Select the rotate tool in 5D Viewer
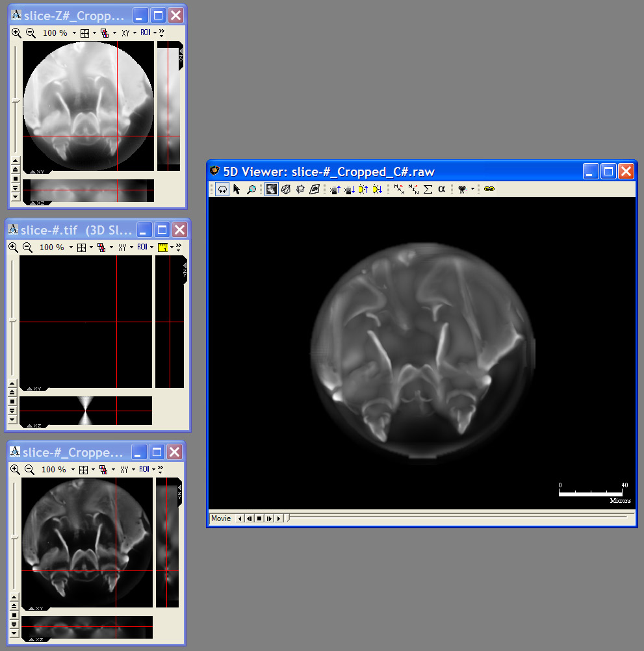 click(222, 189)
